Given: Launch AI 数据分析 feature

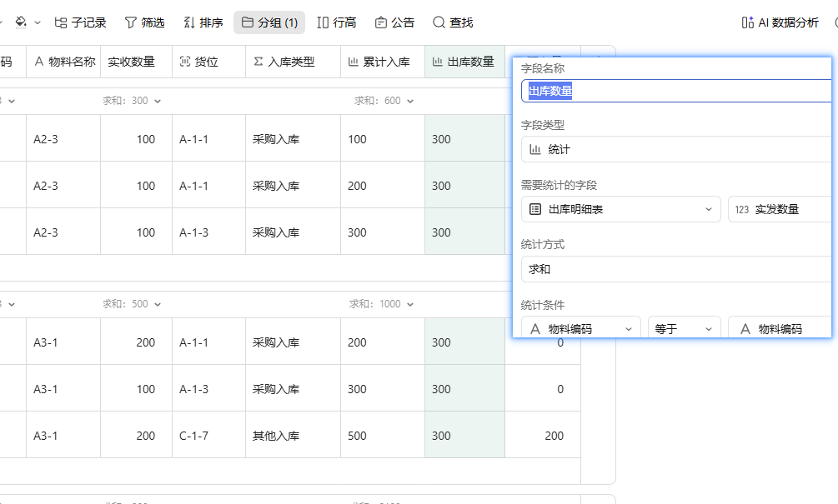Looking at the screenshot, I should (x=780, y=22).
